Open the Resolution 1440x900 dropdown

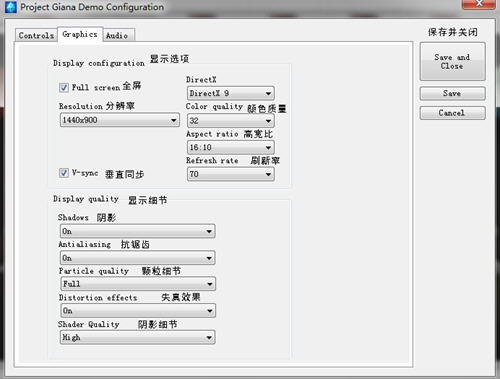pos(120,120)
